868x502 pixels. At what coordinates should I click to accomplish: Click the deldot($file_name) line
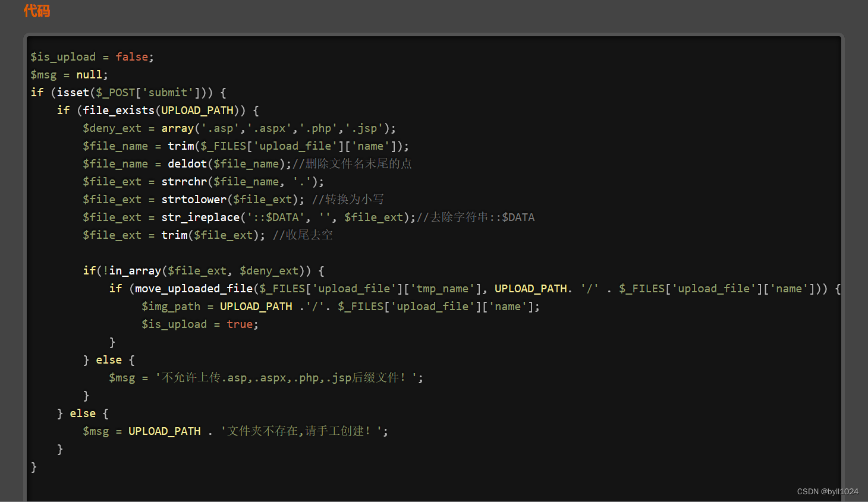(247, 164)
